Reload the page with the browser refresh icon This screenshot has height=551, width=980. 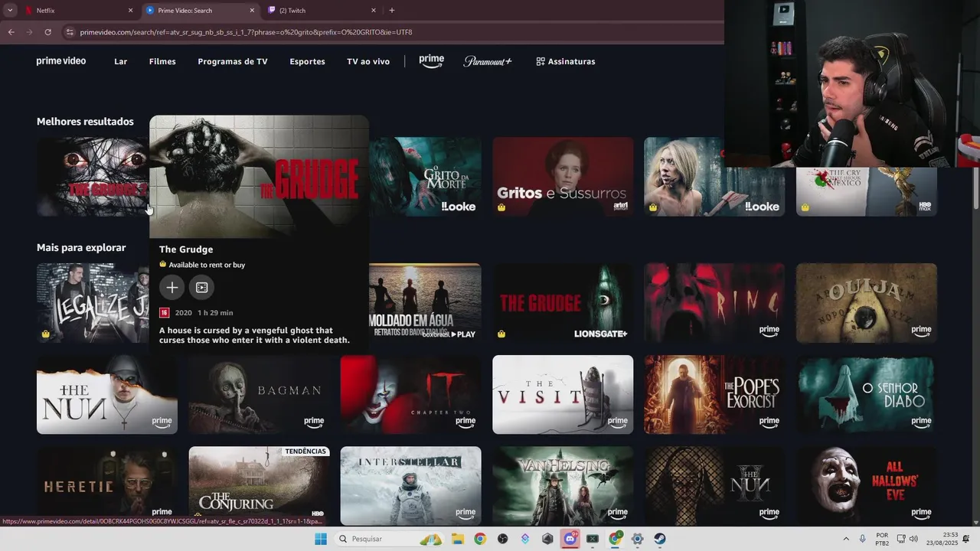click(x=47, y=32)
